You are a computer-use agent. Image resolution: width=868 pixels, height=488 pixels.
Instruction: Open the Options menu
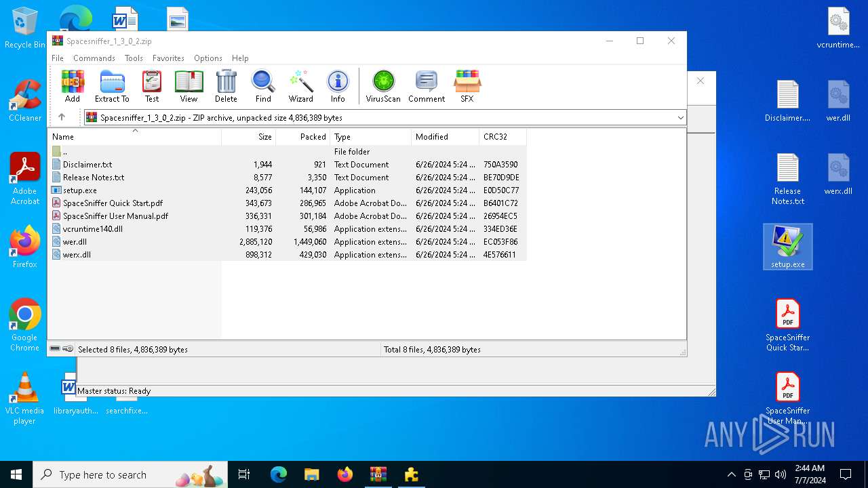pyautogui.click(x=208, y=58)
